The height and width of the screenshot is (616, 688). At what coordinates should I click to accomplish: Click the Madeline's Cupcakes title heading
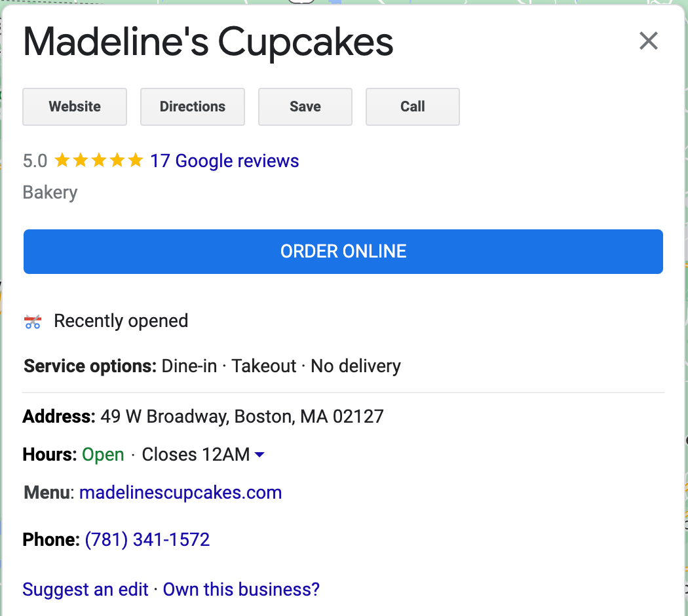[x=208, y=42]
